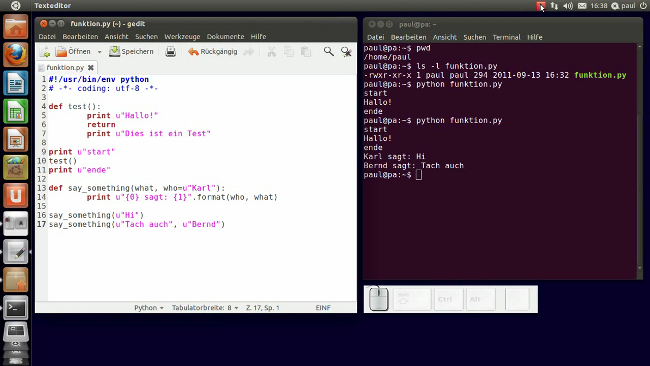650x366 pixels.
Task: Click the EINF insert mode indicator
Action: [x=323, y=308]
